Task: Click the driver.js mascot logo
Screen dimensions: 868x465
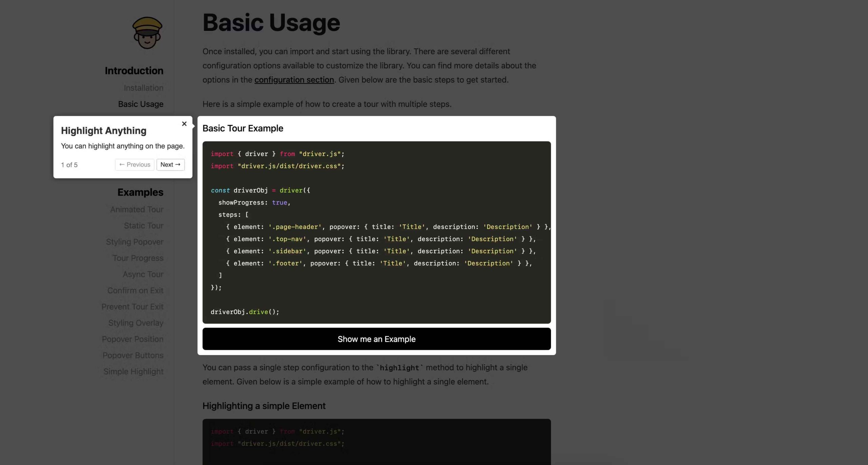Action: (147, 33)
